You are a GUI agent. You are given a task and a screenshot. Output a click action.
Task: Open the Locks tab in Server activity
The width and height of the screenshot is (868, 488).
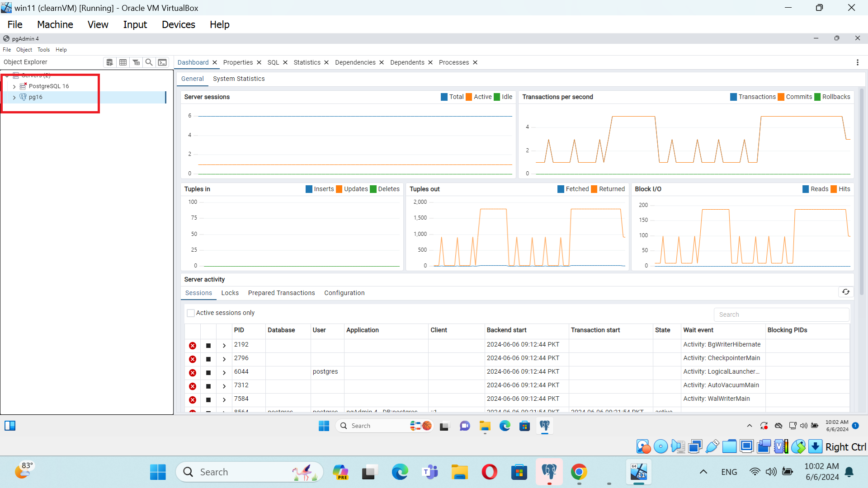[x=230, y=293]
